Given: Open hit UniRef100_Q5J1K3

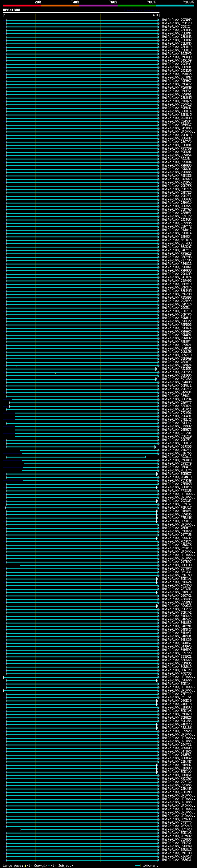Looking at the screenshot, I should 177,23.
